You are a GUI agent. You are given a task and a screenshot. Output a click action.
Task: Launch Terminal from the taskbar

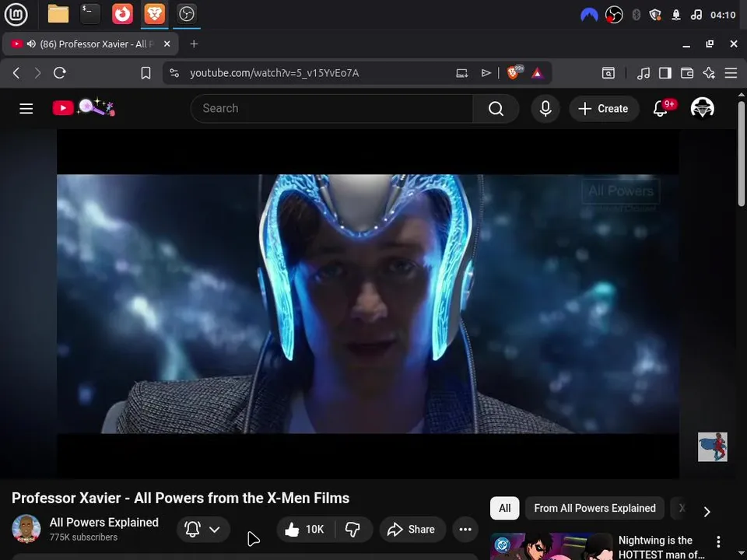pyautogui.click(x=90, y=14)
